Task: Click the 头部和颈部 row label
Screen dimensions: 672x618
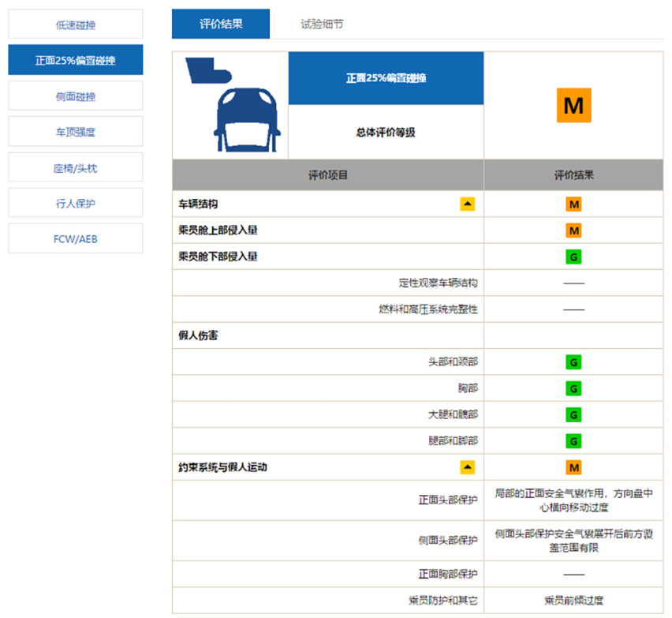Action: (453, 361)
